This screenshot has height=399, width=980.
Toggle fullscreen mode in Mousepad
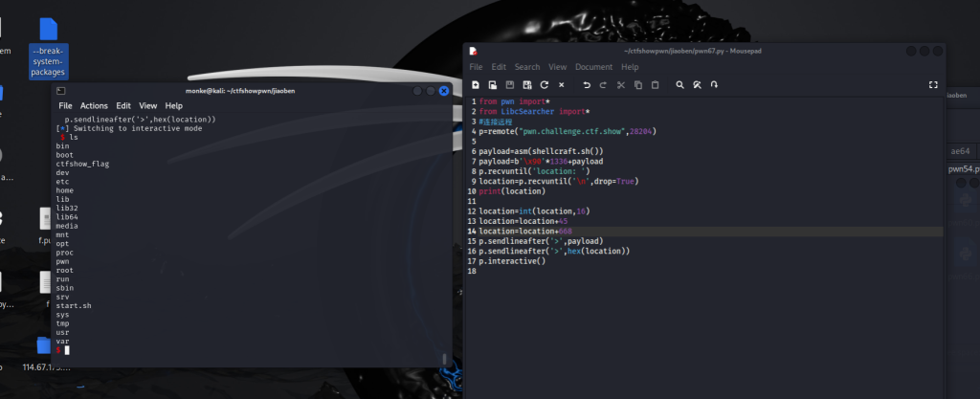pyautogui.click(x=933, y=85)
